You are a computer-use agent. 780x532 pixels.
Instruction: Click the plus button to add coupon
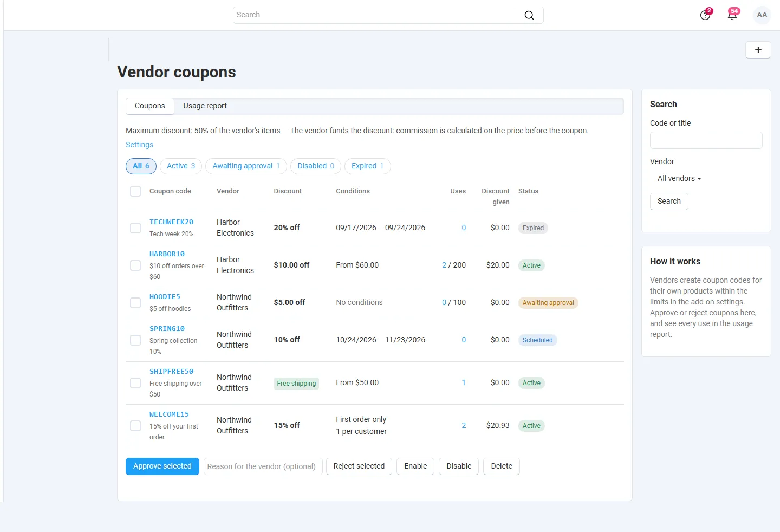(758, 50)
